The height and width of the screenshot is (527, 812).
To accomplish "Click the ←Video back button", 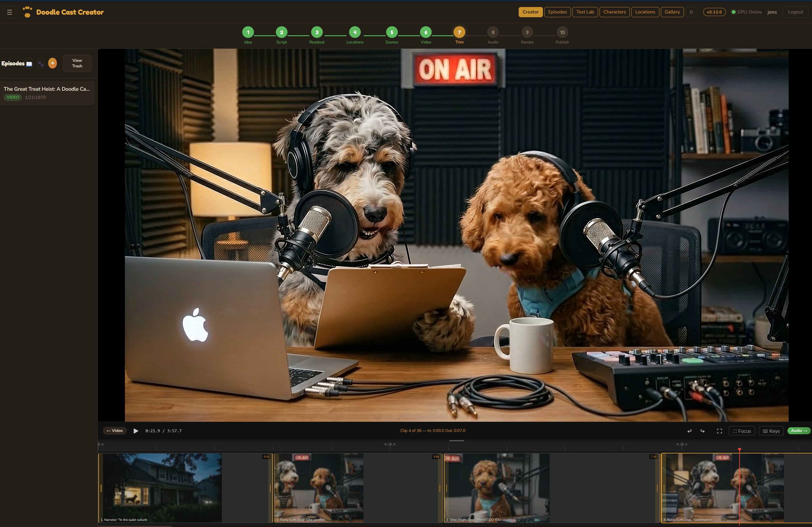I will (114, 430).
